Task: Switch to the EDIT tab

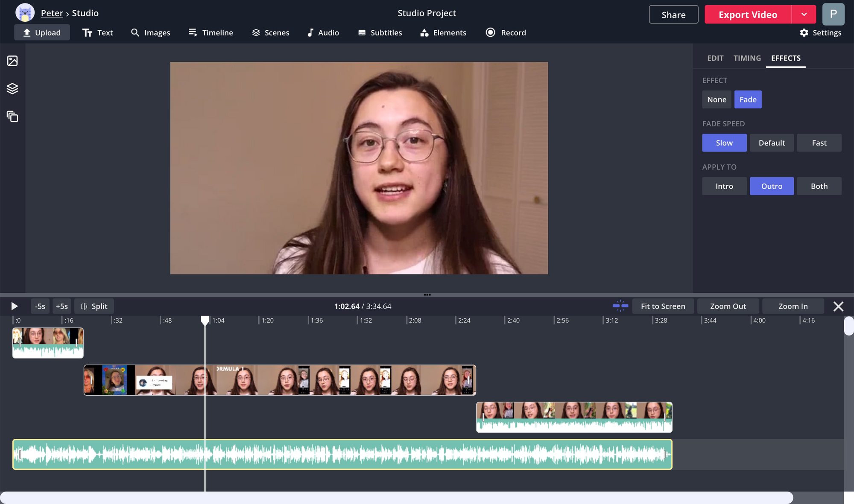Action: [715, 58]
